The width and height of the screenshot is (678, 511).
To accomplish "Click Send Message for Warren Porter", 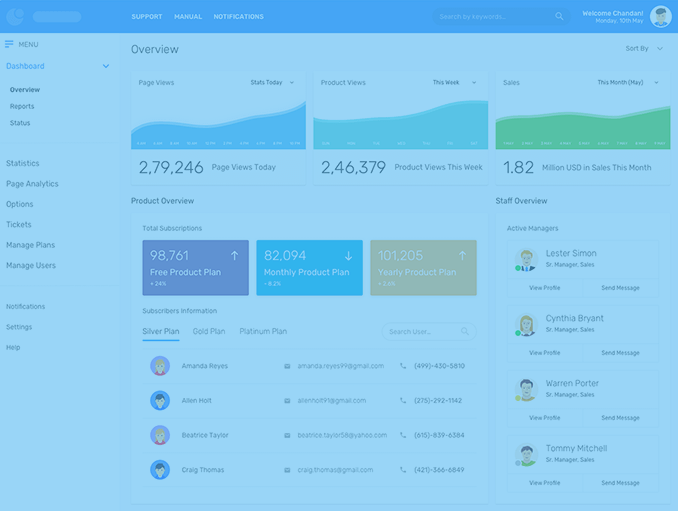I will 620,418.
